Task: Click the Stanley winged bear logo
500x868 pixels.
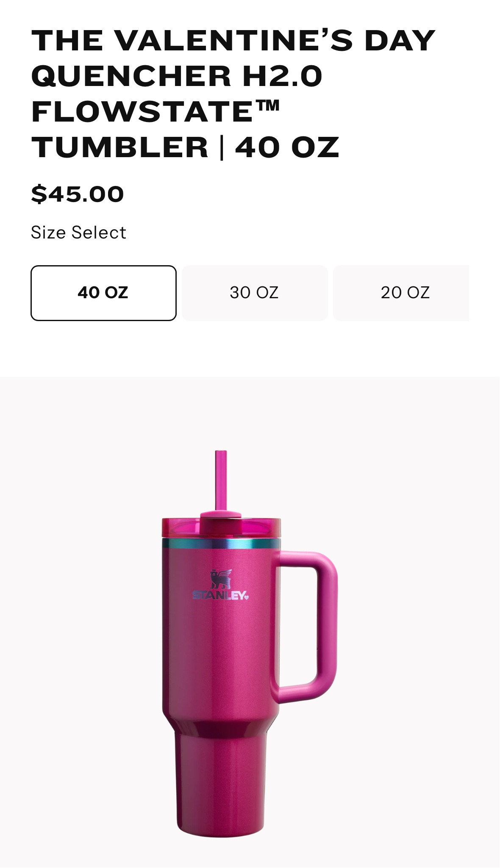Action: point(221,579)
